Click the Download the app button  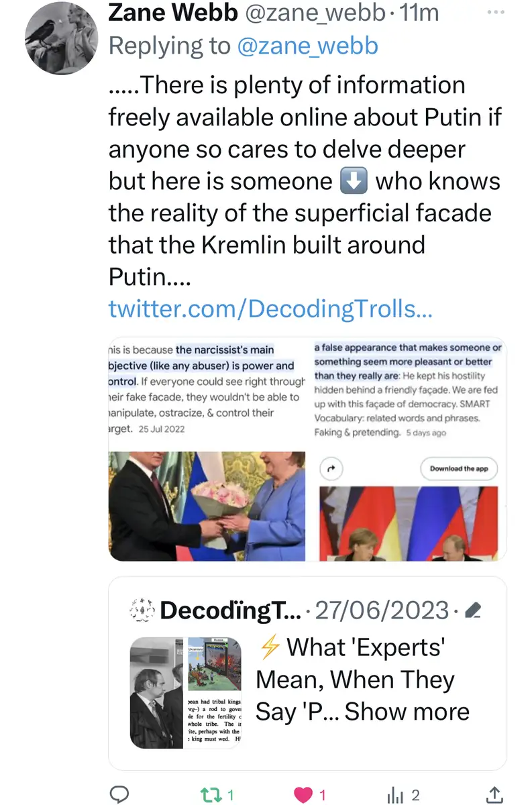click(459, 469)
